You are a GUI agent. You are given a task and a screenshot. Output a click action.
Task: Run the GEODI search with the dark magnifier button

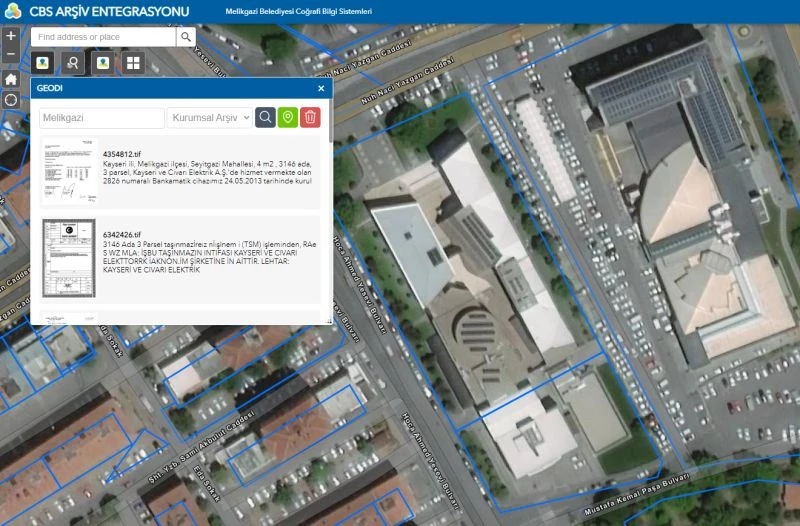point(266,118)
